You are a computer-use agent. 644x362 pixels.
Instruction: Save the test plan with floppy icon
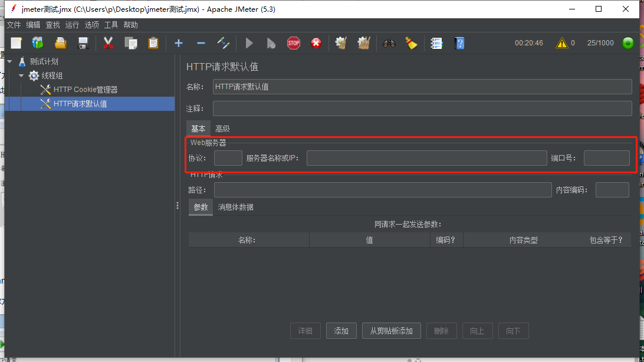[83, 43]
